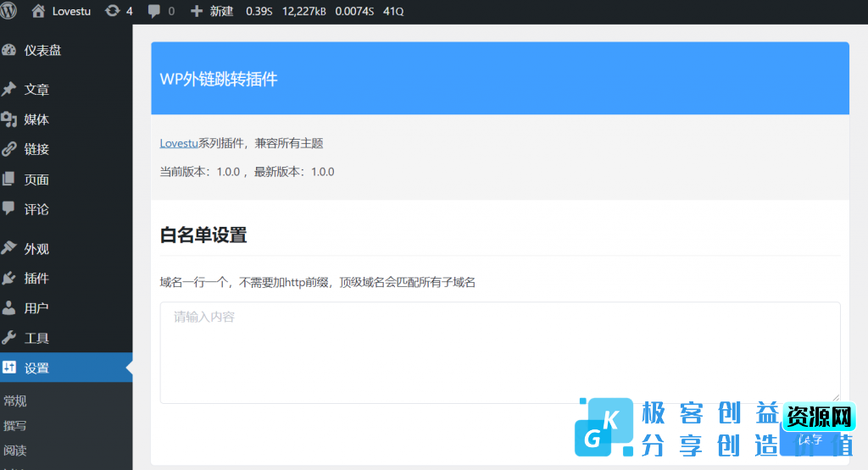
Task: Click the 当前版本 1.0.0 version text
Action: tap(200, 172)
